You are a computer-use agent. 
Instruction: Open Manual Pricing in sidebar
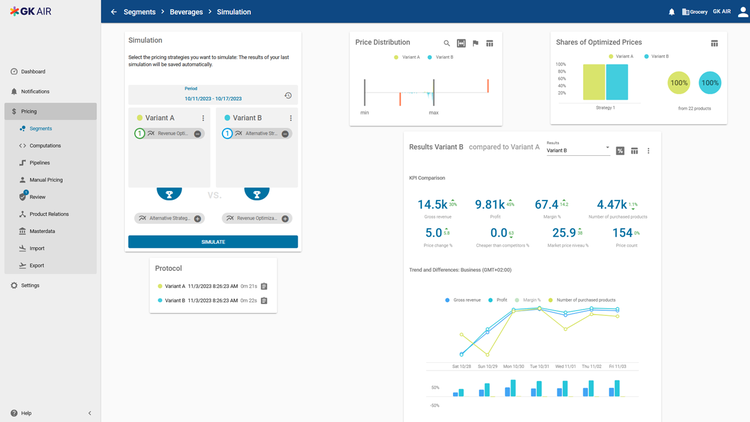[x=51, y=180]
